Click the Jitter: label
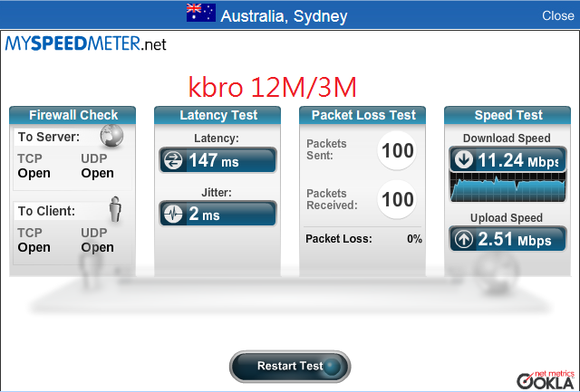The image size is (580, 392). [217, 193]
